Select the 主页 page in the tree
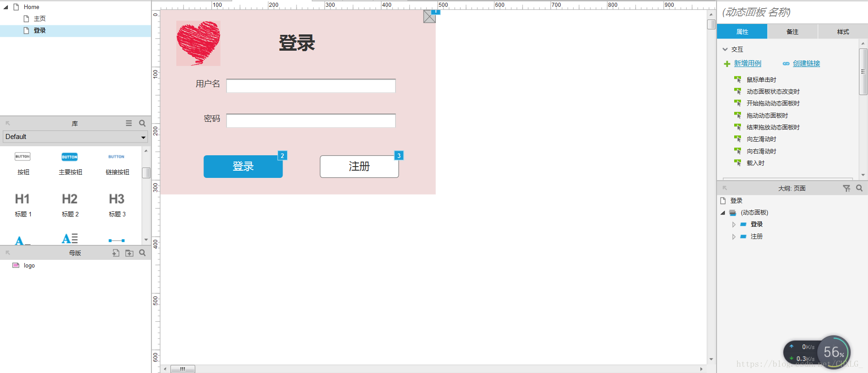Screen dimensions: 868x373 pos(40,19)
